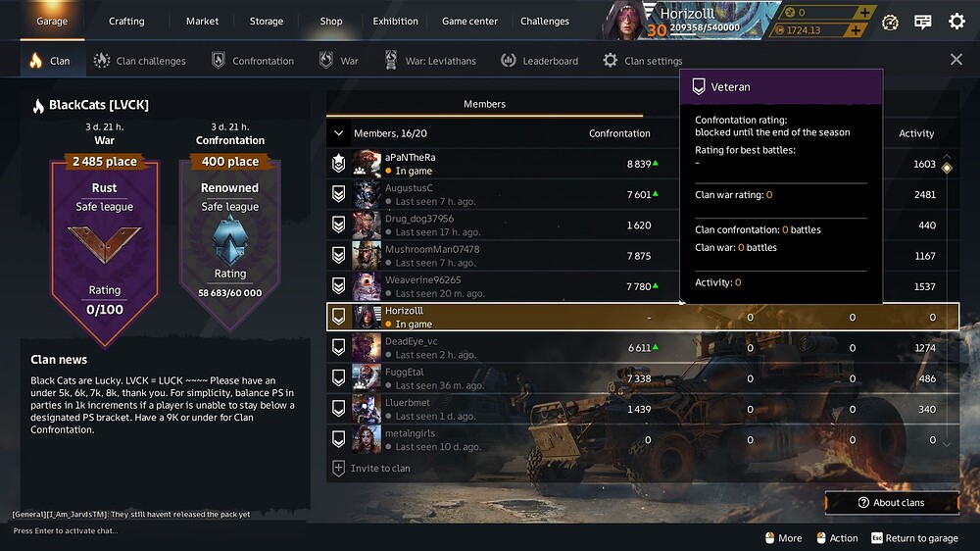Open the Leaderboard tab

(x=539, y=61)
